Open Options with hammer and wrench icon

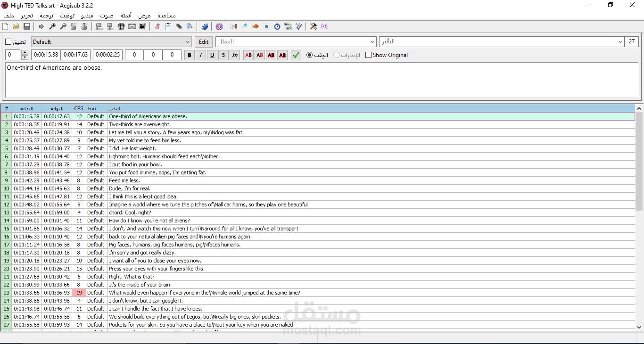pyautogui.click(x=314, y=26)
